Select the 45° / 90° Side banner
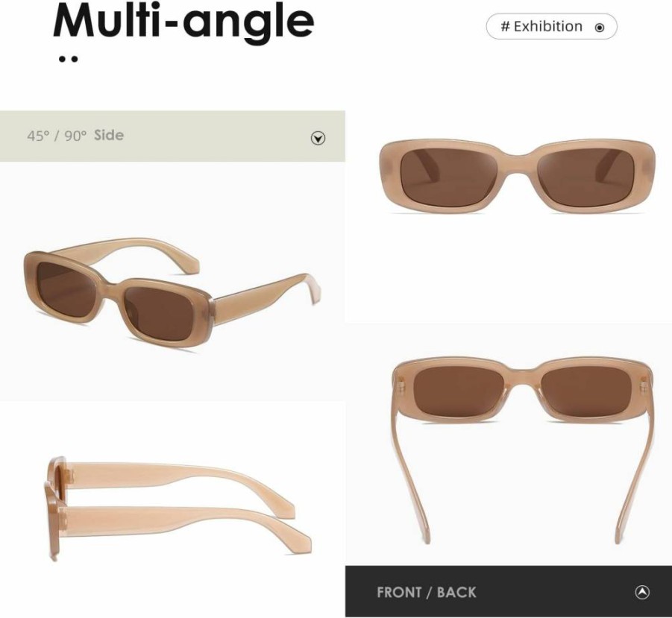This screenshot has width=672, height=618. [172, 136]
